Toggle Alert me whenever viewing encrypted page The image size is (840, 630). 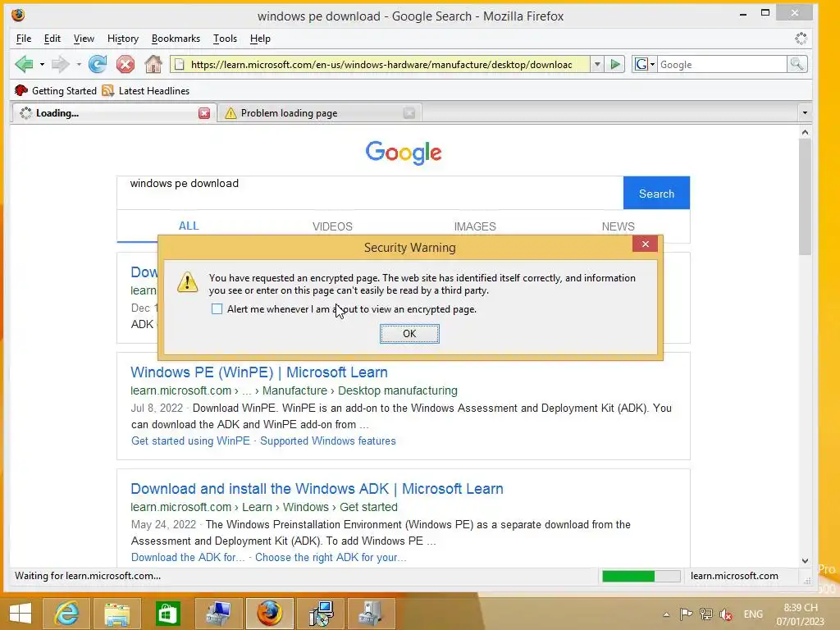point(217,309)
